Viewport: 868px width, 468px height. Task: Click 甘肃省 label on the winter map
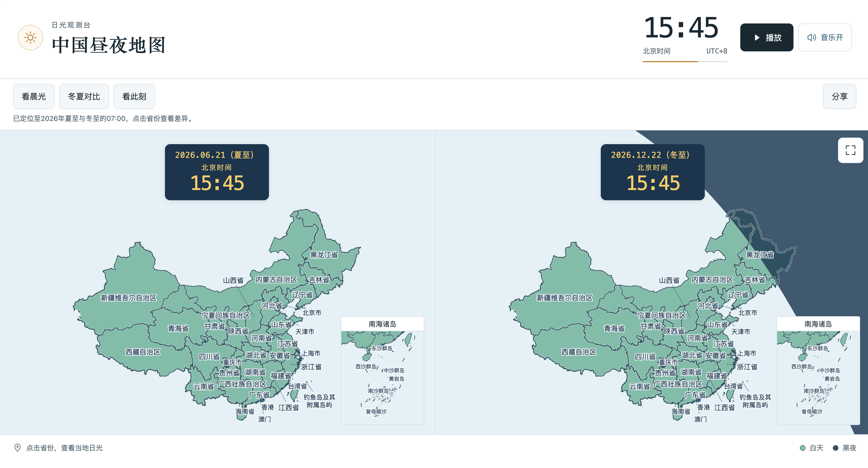click(650, 326)
